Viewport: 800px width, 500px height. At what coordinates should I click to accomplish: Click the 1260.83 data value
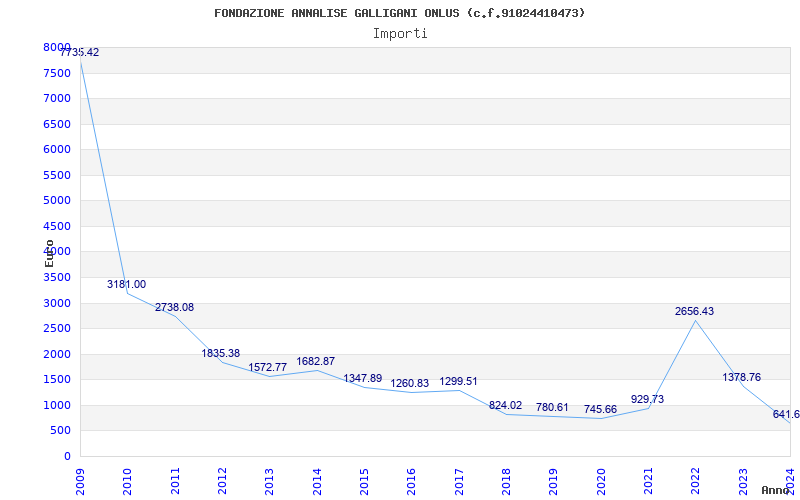pos(410,383)
